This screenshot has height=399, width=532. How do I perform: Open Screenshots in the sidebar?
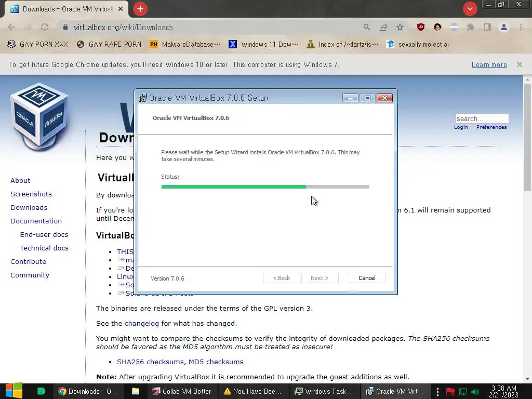[x=31, y=194]
